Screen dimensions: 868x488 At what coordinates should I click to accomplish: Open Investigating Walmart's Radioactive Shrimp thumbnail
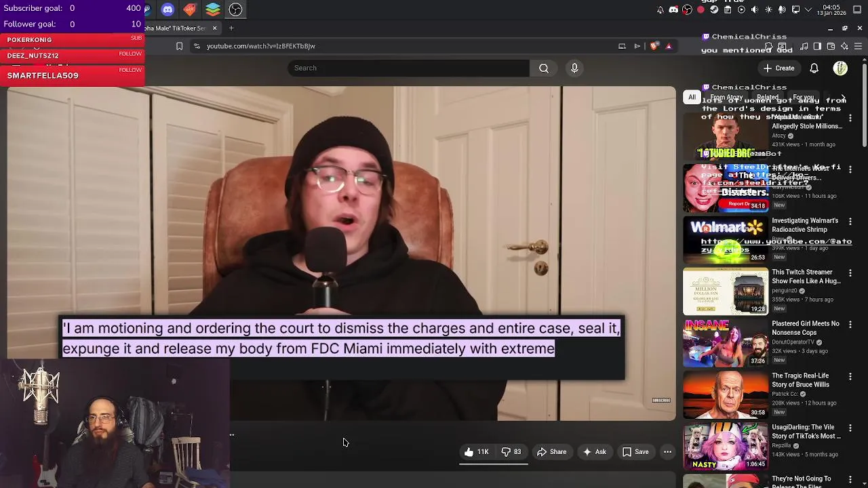(726, 240)
